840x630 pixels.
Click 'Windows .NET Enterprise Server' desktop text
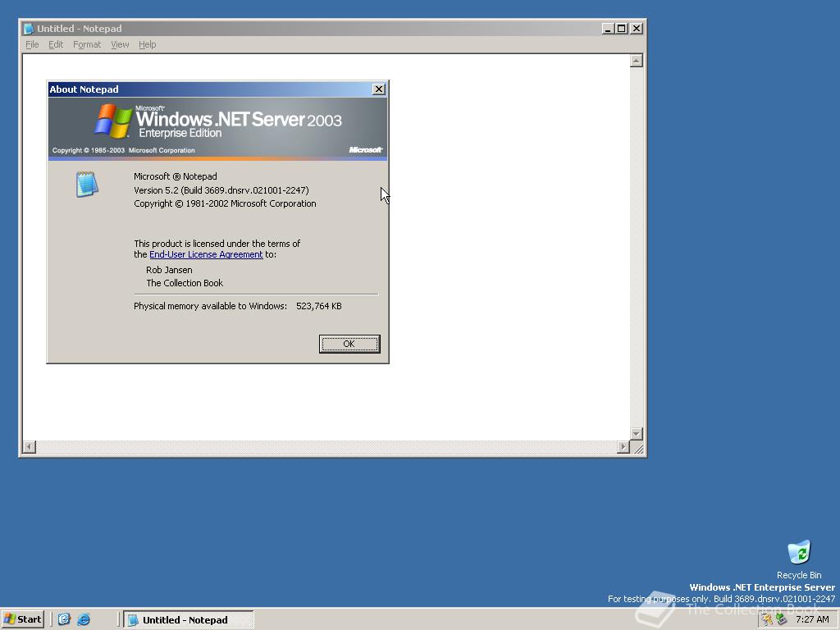click(x=762, y=587)
